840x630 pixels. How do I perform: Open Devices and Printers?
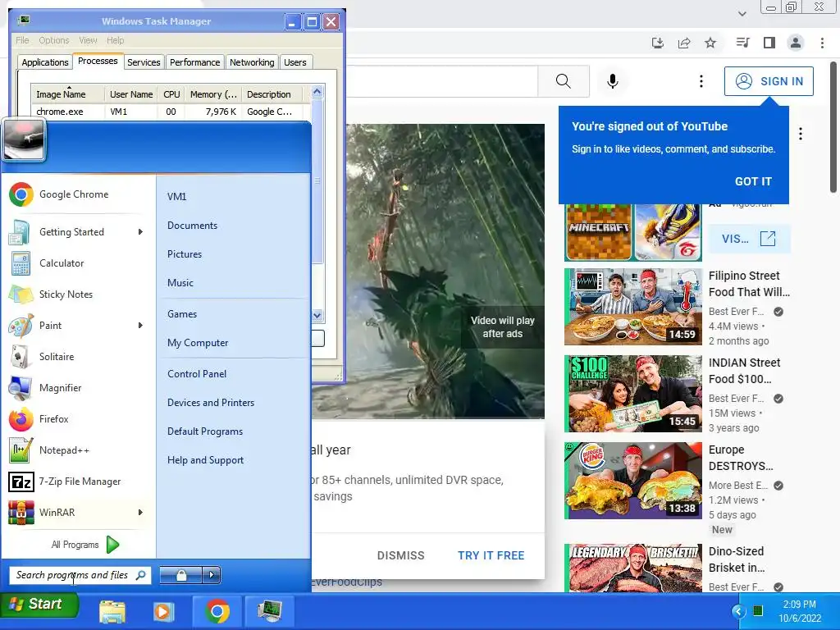[x=211, y=402]
